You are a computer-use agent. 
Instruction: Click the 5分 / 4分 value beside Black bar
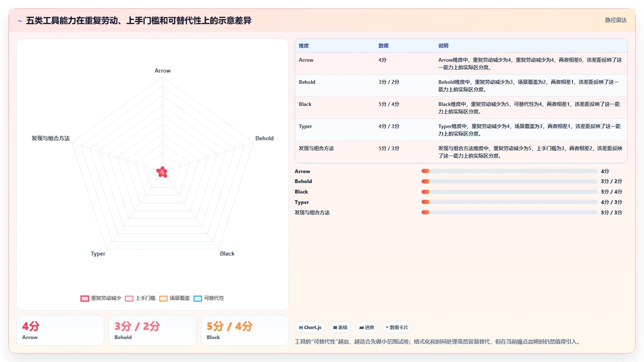(x=611, y=192)
